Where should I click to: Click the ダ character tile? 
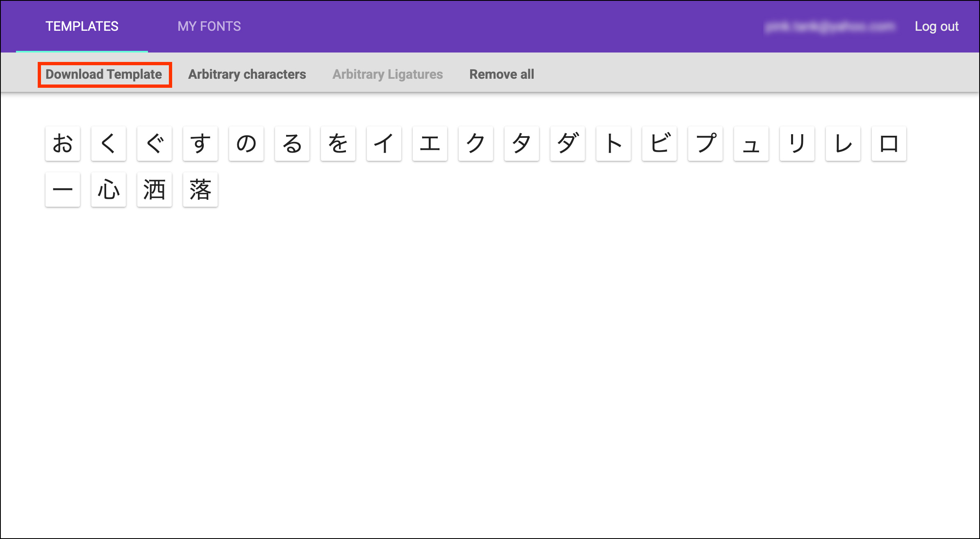point(568,144)
